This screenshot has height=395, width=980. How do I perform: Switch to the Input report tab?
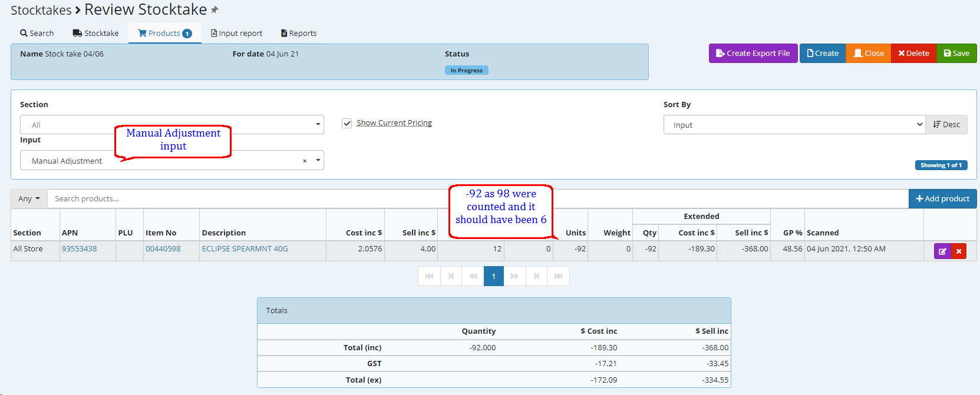(x=236, y=34)
